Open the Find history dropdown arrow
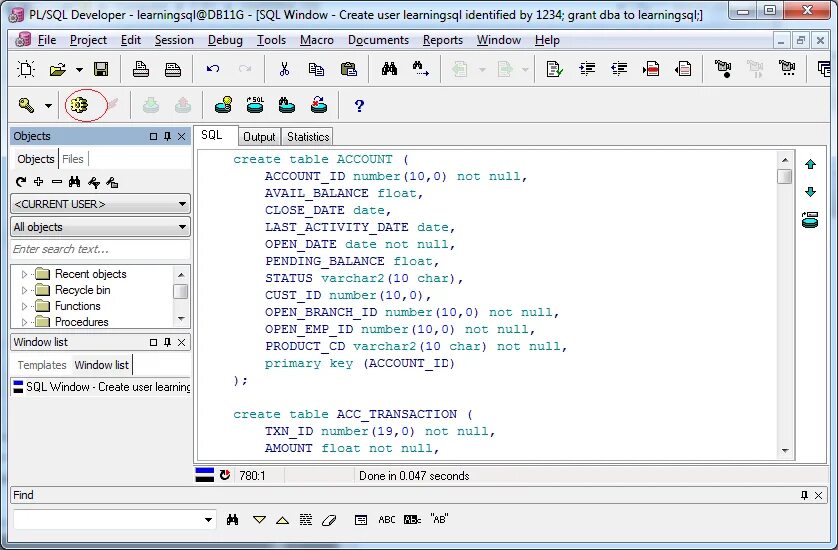Screen dimensions: 838x550 208,520
